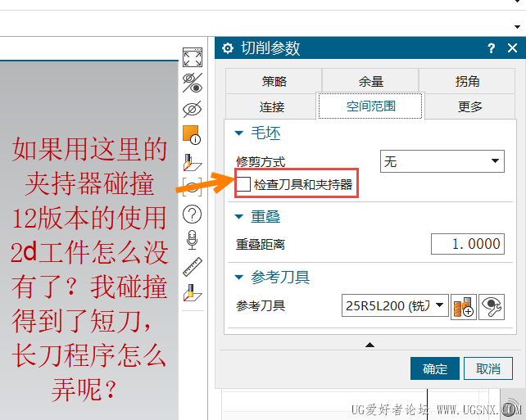526x420 pixels.
Task: Select the ruler measure icon
Action: pos(193,267)
